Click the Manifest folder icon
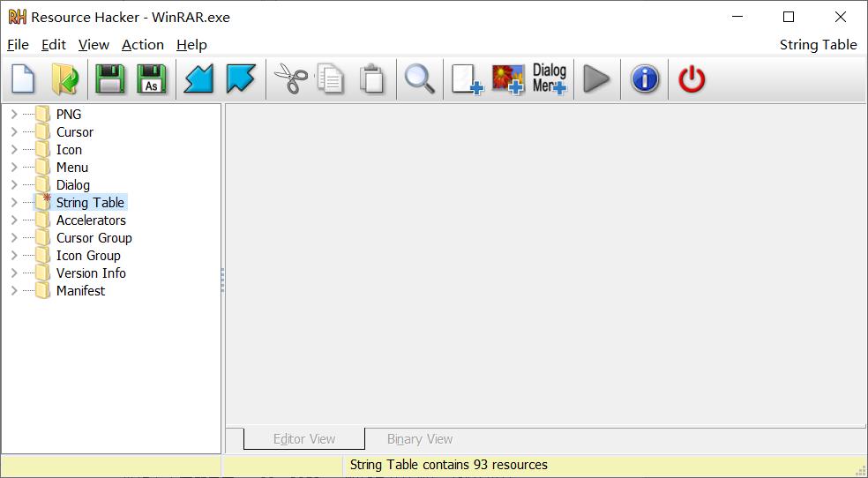 [42, 290]
